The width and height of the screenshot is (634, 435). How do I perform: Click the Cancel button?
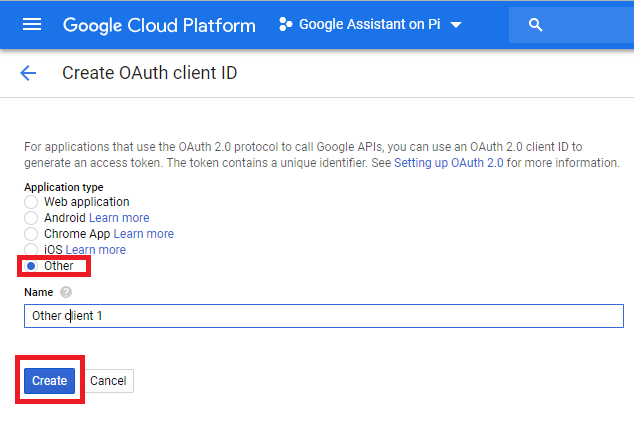[108, 380]
